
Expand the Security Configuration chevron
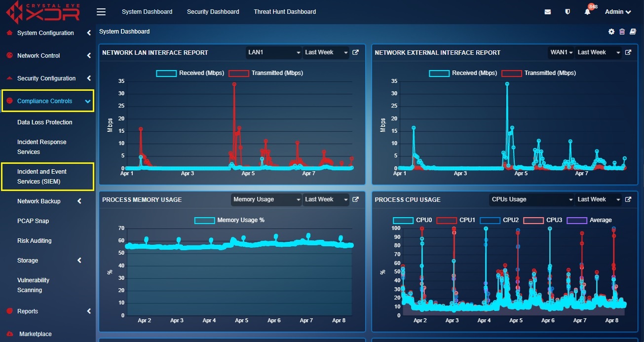click(89, 78)
